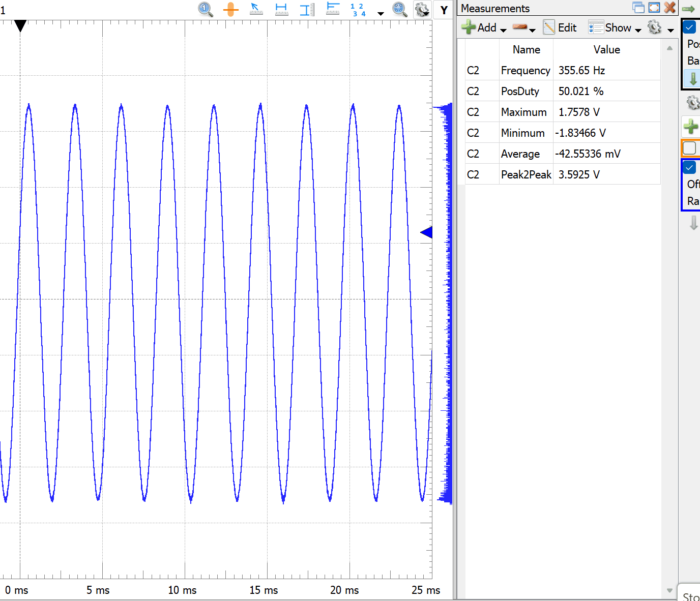Open dropdown arrow beside the 1234 icon
This screenshot has height=601, width=700.
381,13
